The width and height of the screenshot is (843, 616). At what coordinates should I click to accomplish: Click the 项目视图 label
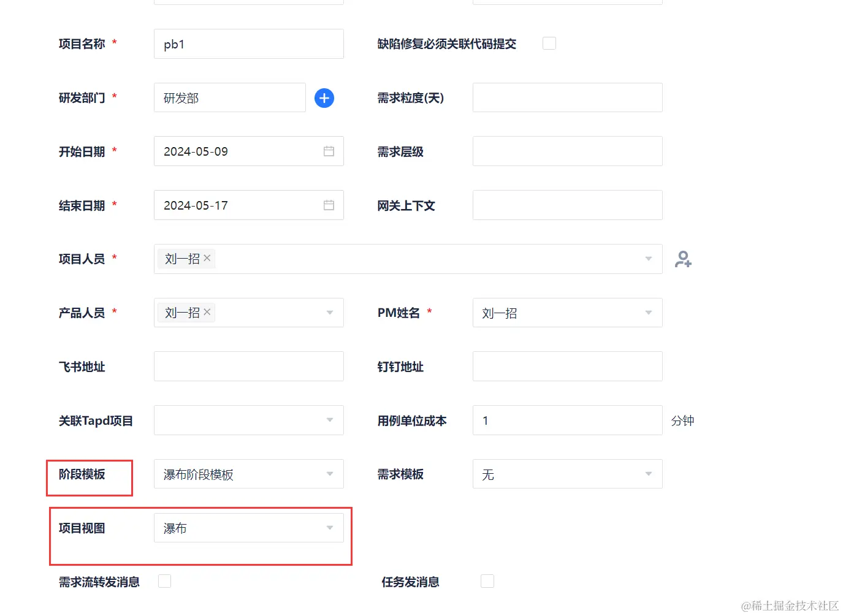(x=82, y=528)
